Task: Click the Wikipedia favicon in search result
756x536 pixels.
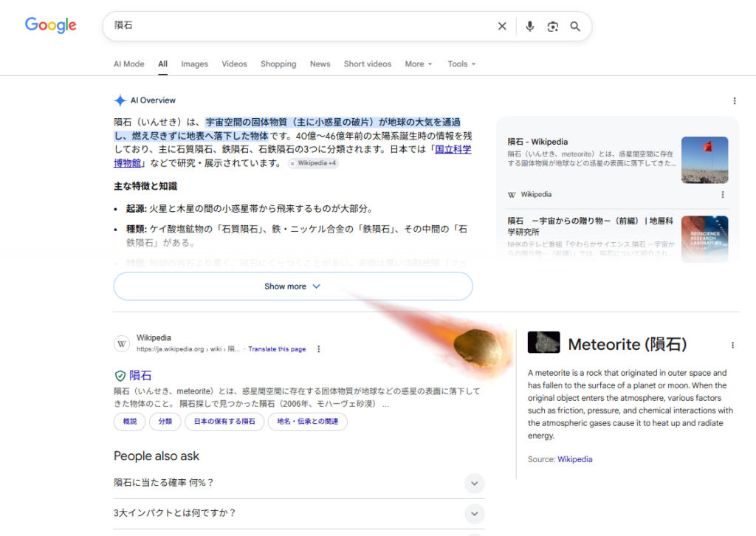Action: [122, 344]
